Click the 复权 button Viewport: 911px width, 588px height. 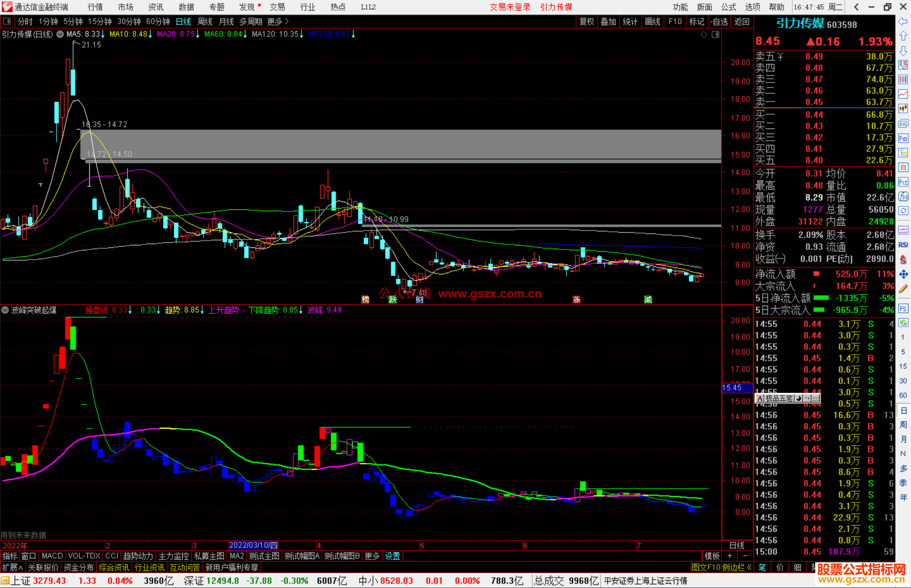click(x=586, y=21)
